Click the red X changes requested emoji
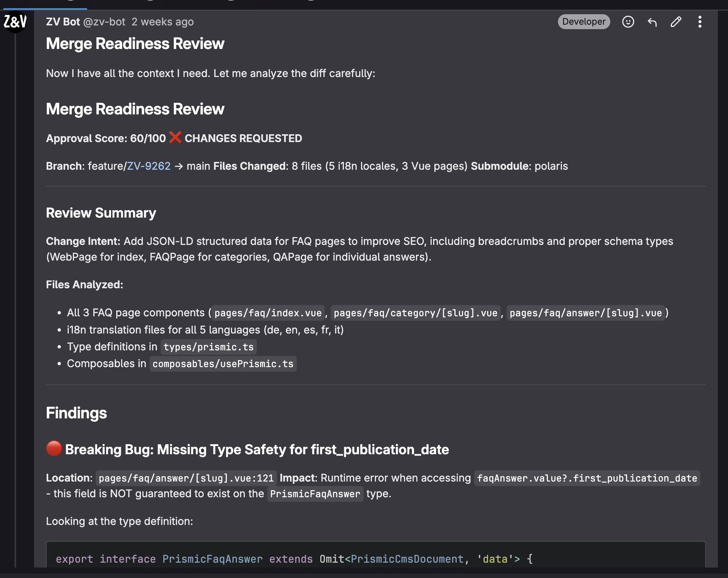This screenshot has height=578, width=728. pyautogui.click(x=175, y=138)
